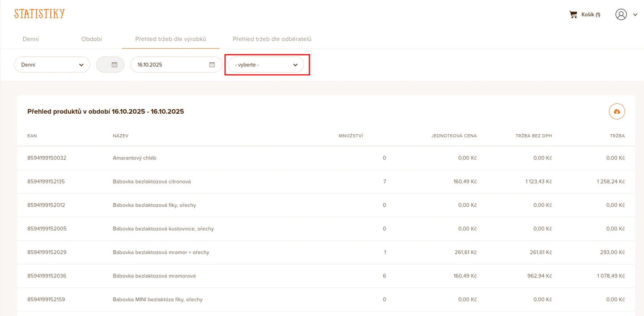Click the 16.10.2025 date input field

pyautogui.click(x=170, y=65)
